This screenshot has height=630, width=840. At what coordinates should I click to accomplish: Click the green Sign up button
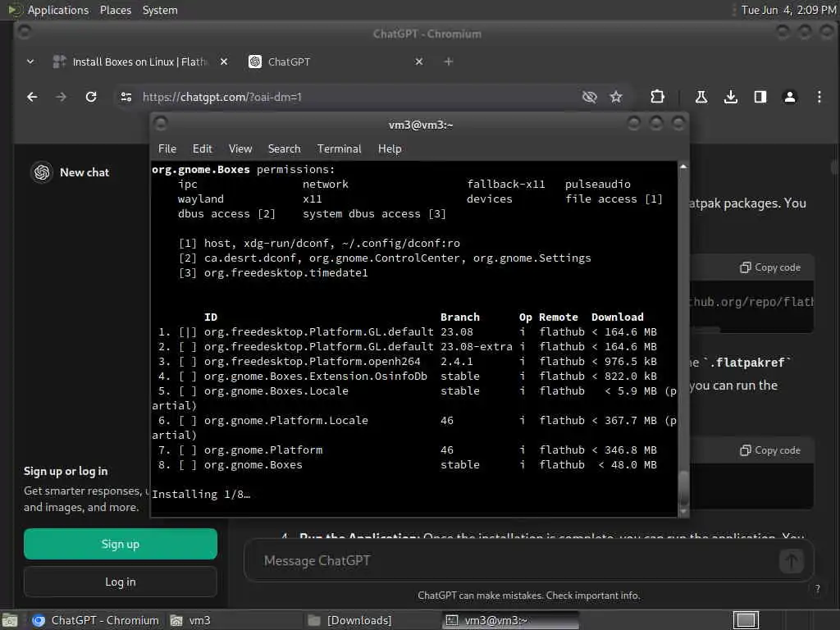(x=121, y=545)
